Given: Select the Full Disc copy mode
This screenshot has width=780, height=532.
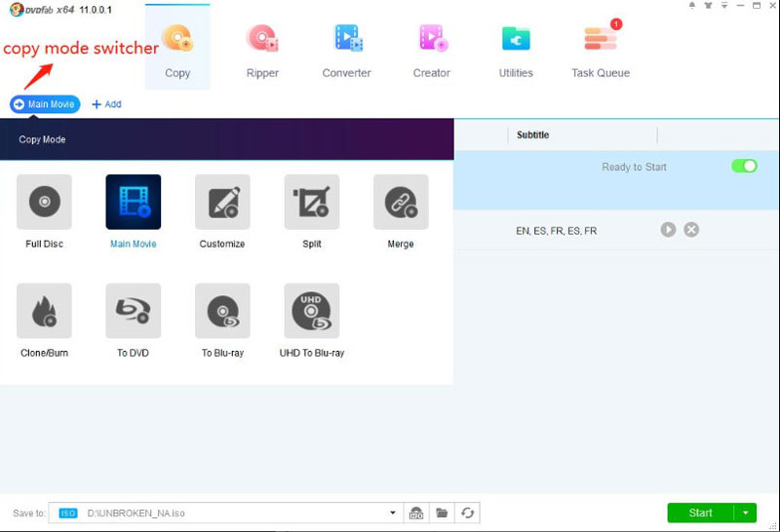Looking at the screenshot, I should tap(44, 203).
